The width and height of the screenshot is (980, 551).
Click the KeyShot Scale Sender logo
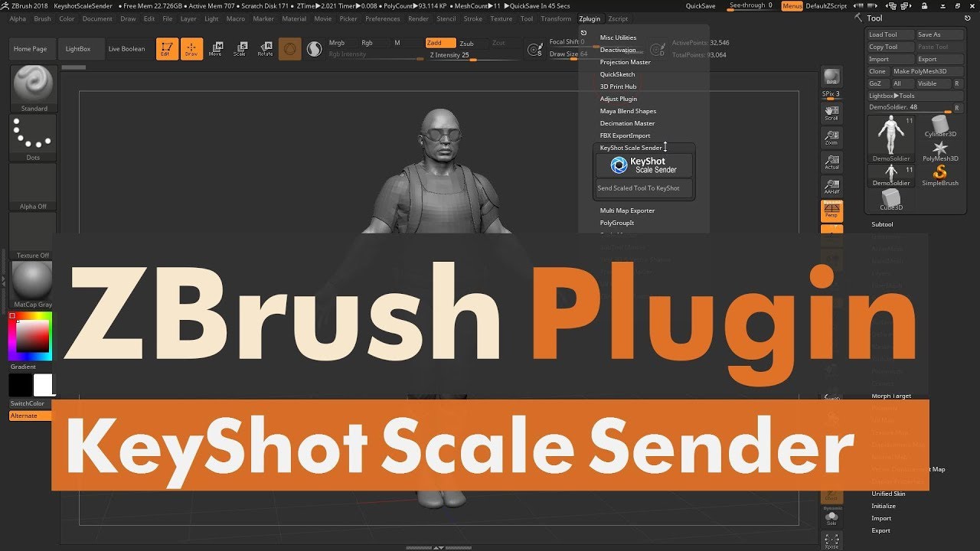pos(645,165)
